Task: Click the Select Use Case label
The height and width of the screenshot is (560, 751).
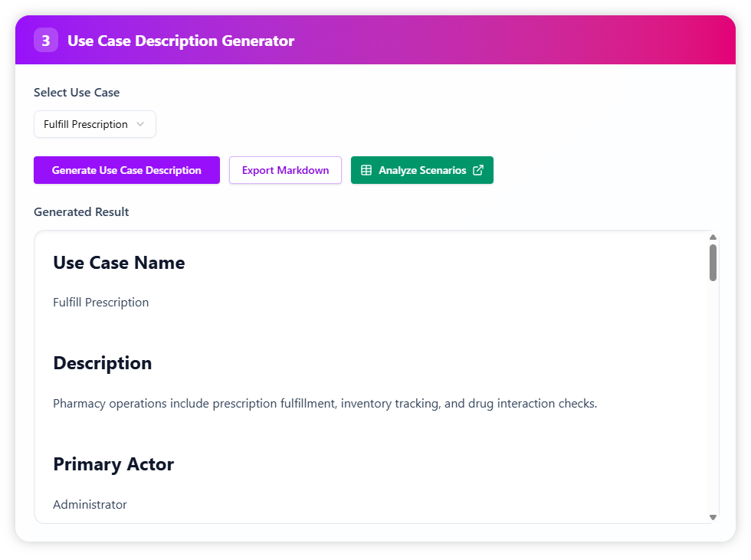Action: [77, 92]
